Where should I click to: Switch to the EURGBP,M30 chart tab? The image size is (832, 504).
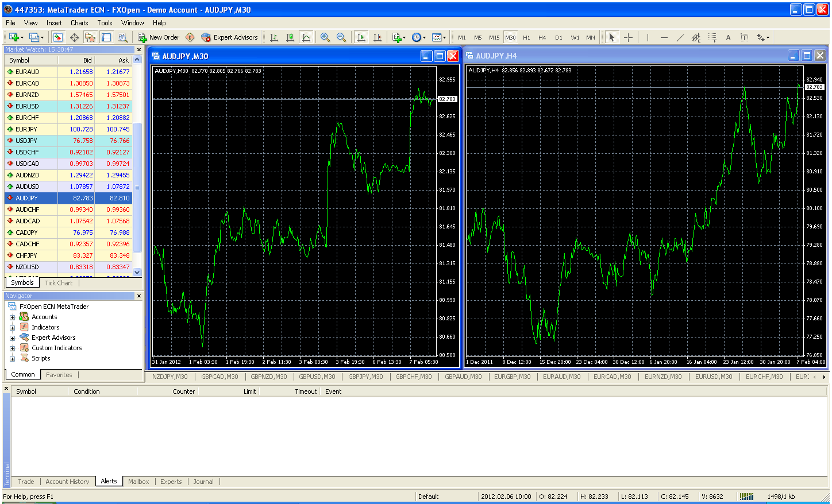pyautogui.click(x=513, y=377)
